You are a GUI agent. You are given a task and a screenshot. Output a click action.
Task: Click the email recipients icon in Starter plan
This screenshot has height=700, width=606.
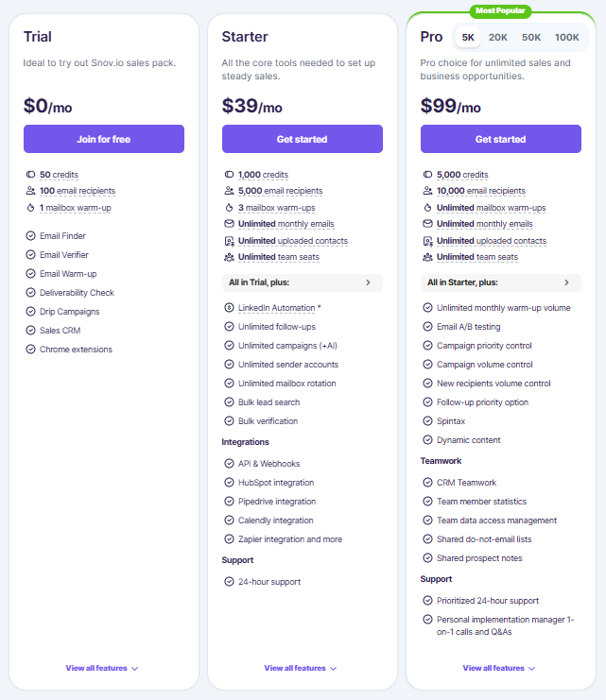click(229, 191)
